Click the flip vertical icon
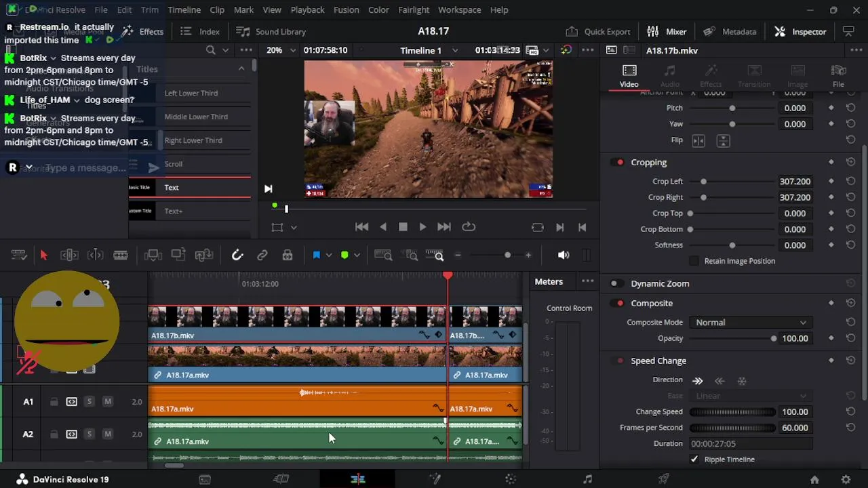This screenshot has height=488, width=868. coord(723,140)
